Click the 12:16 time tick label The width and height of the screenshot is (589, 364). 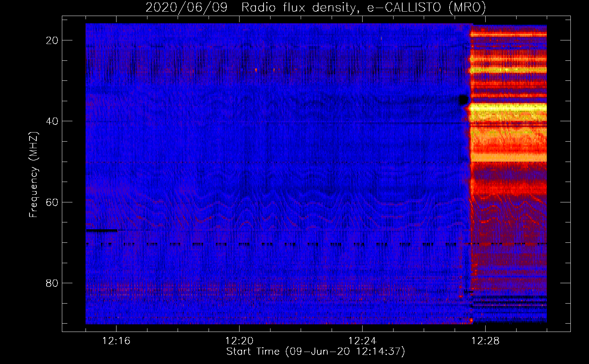click(116, 341)
